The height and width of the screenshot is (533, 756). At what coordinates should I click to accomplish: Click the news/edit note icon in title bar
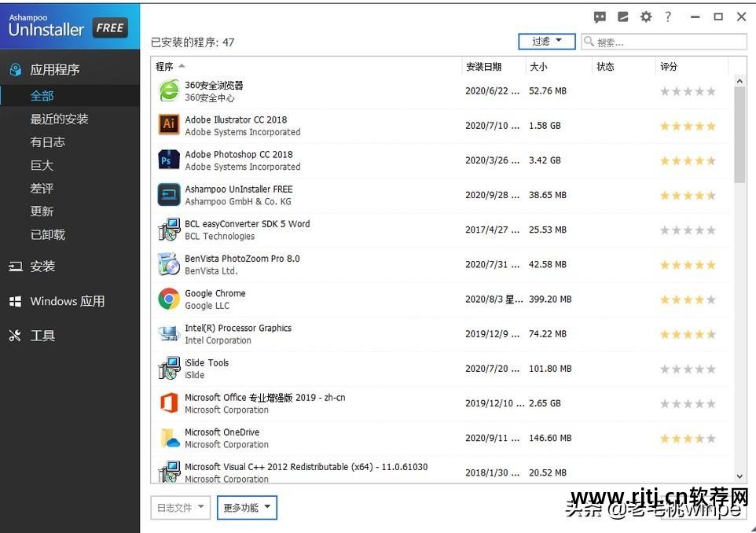click(x=623, y=17)
